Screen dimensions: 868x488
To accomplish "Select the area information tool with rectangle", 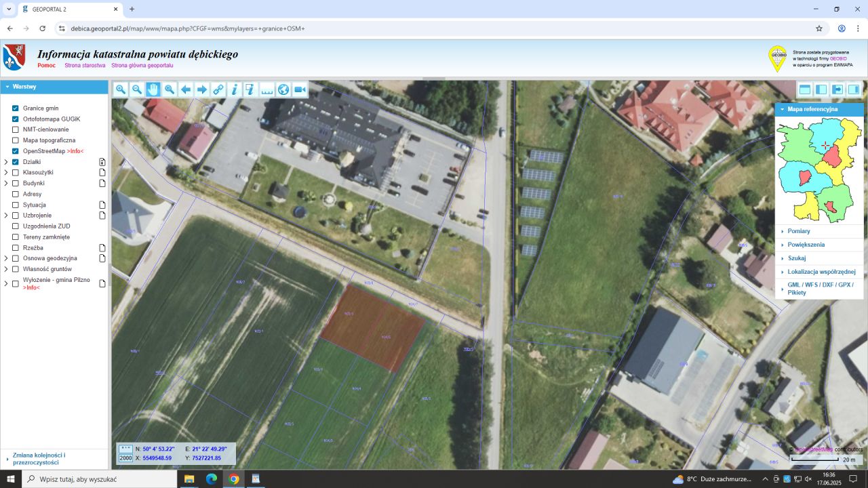I will 251,89.
